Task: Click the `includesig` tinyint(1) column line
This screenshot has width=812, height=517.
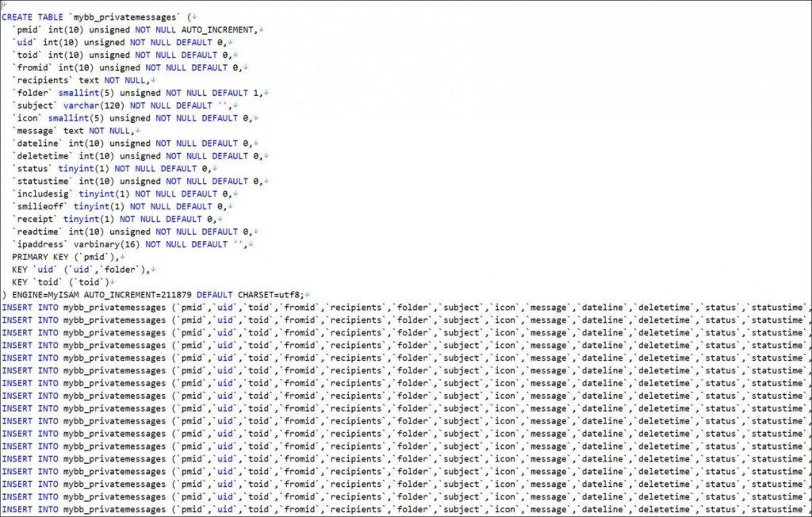Action: coord(119,193)
